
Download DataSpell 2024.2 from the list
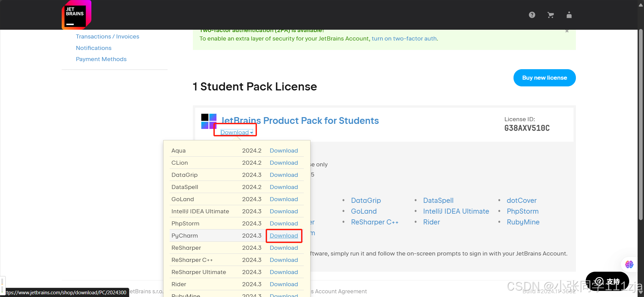(x=284, y=187)
